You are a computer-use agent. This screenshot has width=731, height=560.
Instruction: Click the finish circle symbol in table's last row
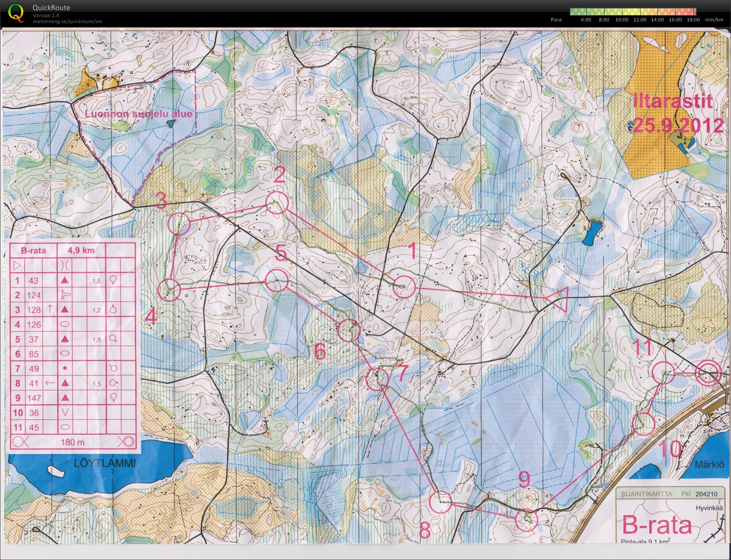[x=128, y=441]
